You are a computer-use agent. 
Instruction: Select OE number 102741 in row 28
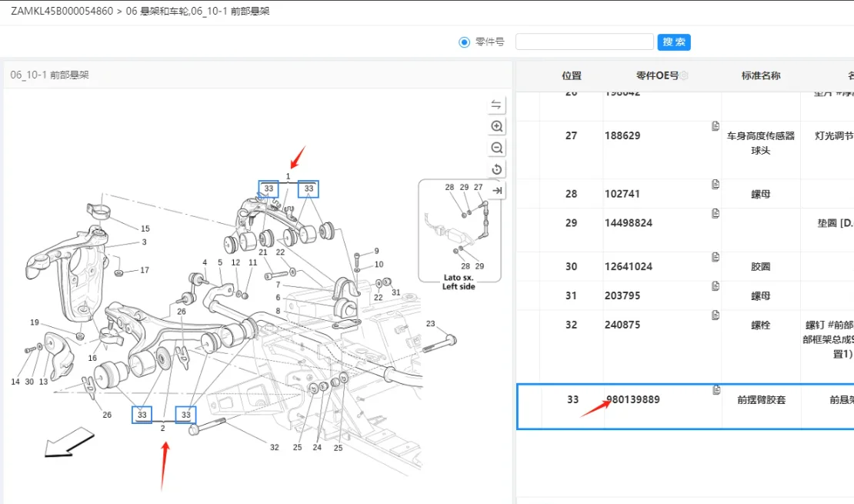click(622, 194)
